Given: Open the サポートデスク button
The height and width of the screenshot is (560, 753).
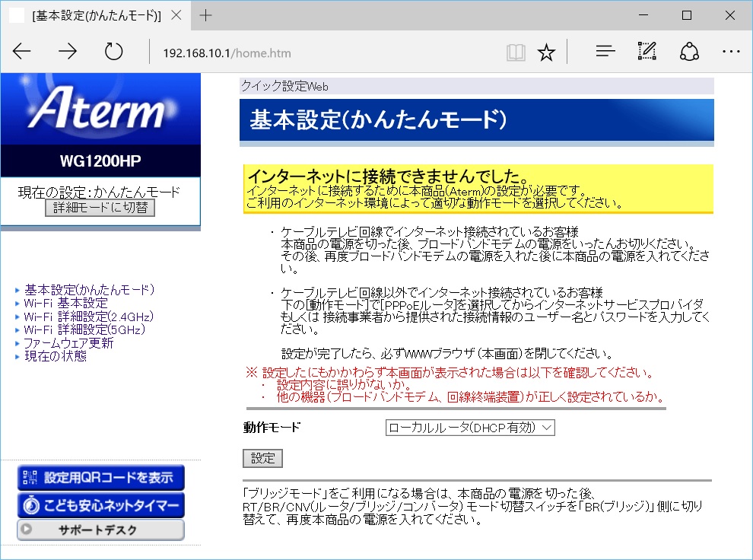Looking at the screenshot, I should pyautogui.click(x=101, y=530).
